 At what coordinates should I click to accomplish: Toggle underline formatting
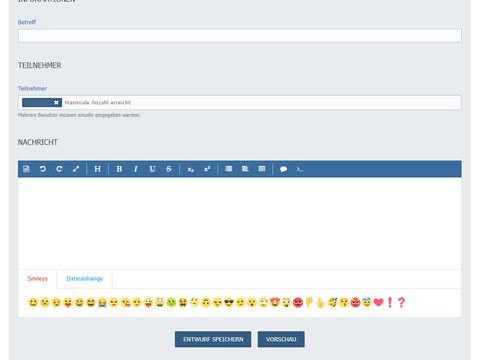click(x=152, y=169)
